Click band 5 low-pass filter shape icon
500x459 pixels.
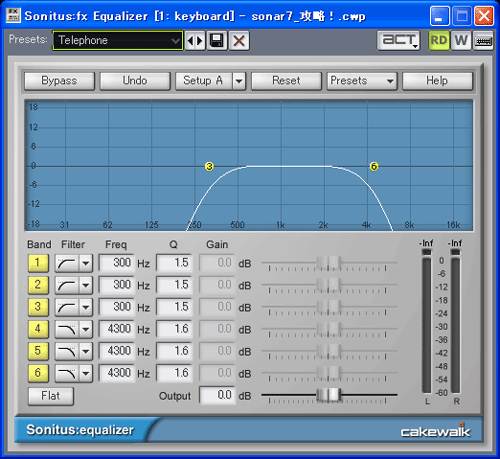coord(67,351)
